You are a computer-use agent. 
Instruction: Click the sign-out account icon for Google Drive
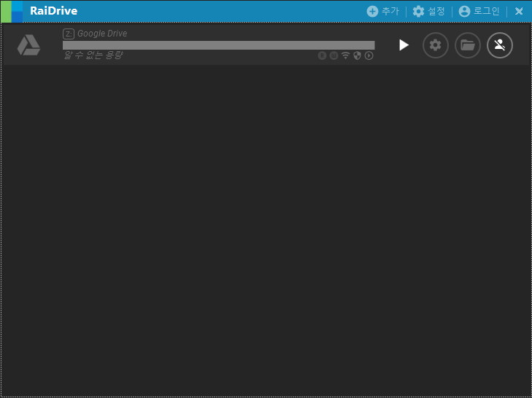pos(500,45)
